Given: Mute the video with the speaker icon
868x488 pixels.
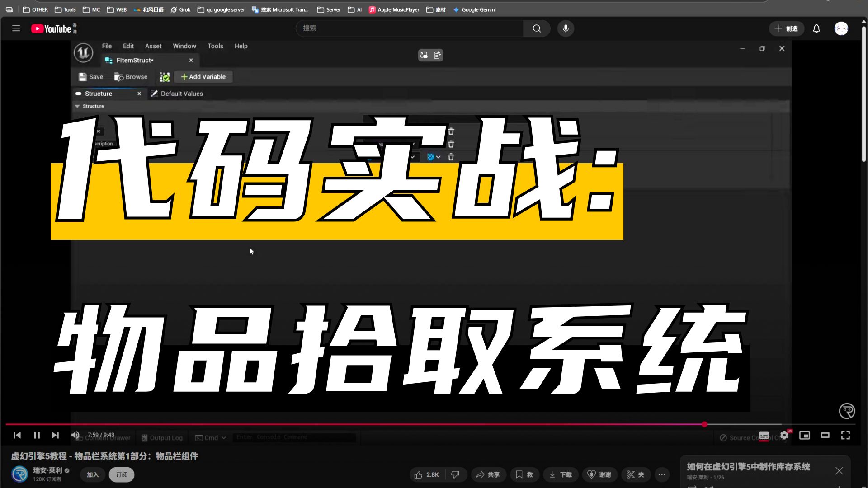Looking at the screenshot, I should [x=75, y=435].
